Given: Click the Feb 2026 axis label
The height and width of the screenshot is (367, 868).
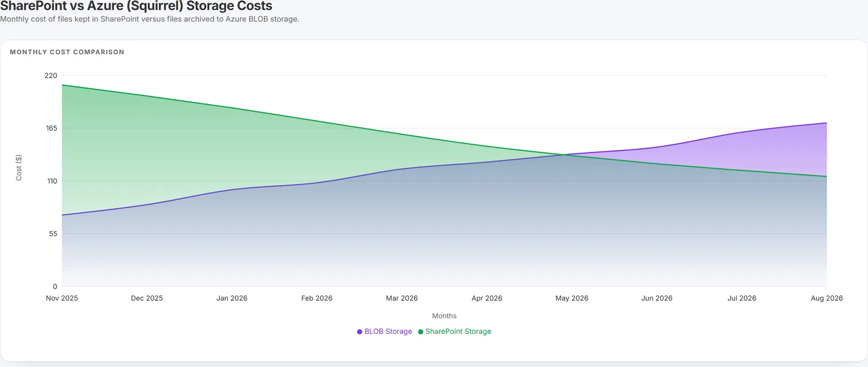Looking at the screenshot, I should (x=317, y=298).
